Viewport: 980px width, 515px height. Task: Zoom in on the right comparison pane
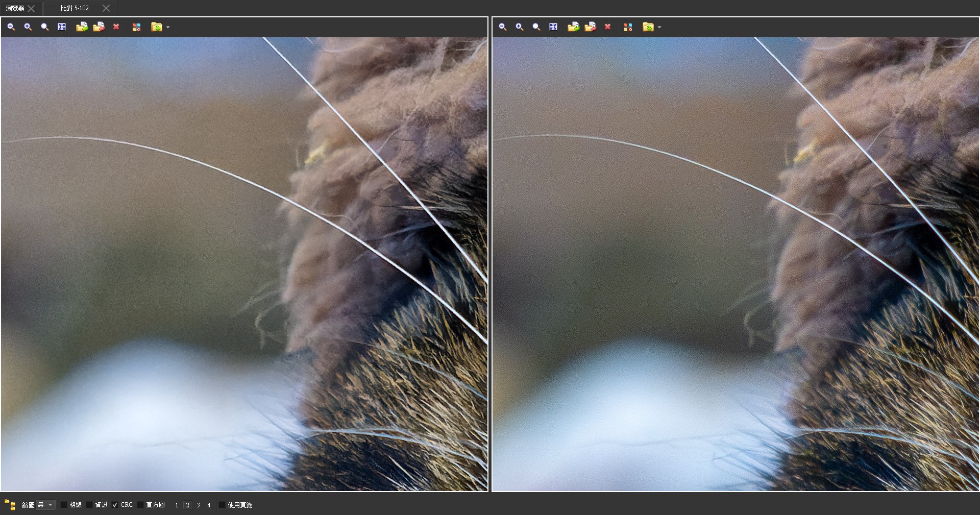pos(519,27)
